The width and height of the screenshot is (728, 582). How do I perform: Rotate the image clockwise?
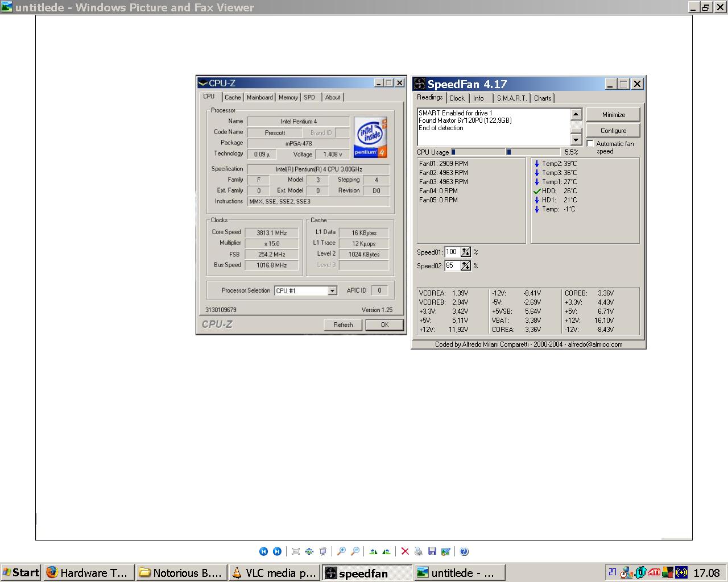point(373,551)
